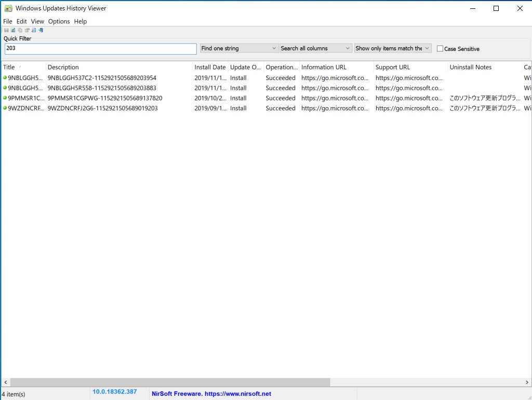Click the 10.0.18362.387 version text
The image size is (532, 400).
tap(115, 392)
